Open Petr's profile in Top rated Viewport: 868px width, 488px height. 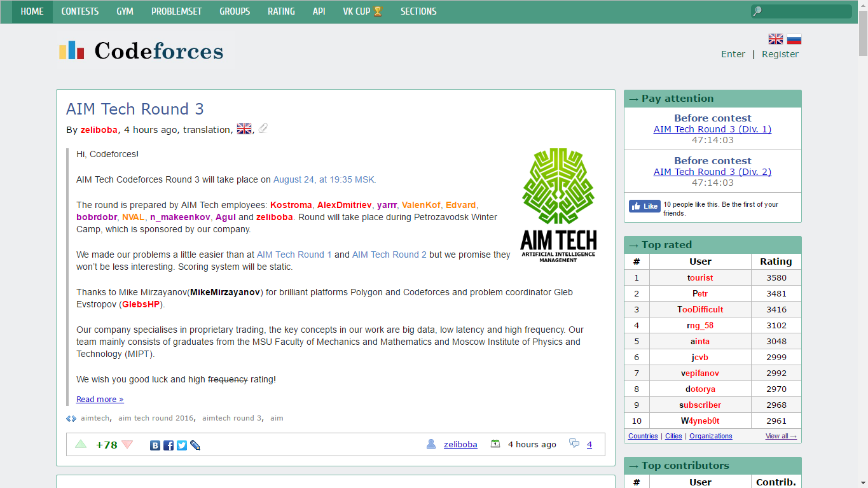tap(700, 294)
